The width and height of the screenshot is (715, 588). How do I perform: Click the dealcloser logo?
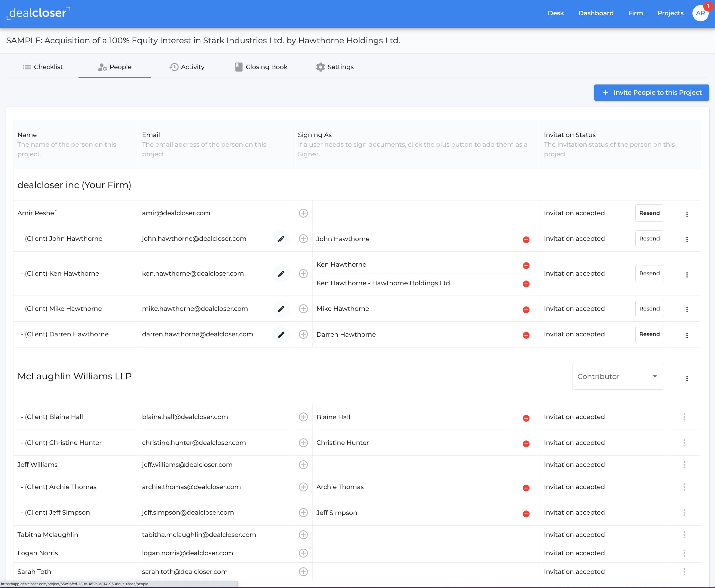pos(38,13)
